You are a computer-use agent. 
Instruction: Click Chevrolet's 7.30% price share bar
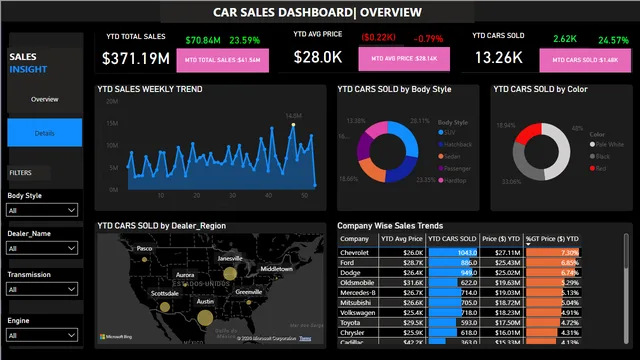(553, 253)
